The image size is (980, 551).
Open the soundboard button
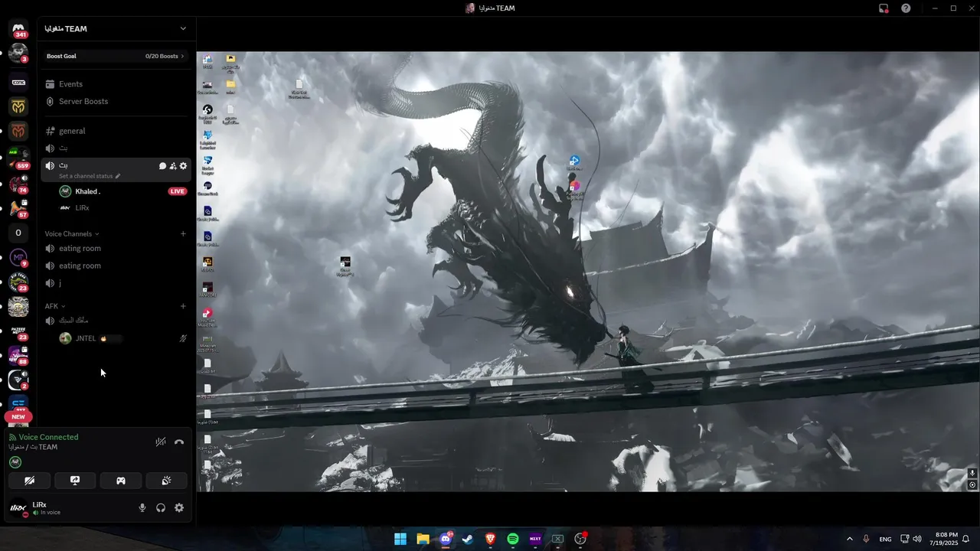(x=167, y=481)
